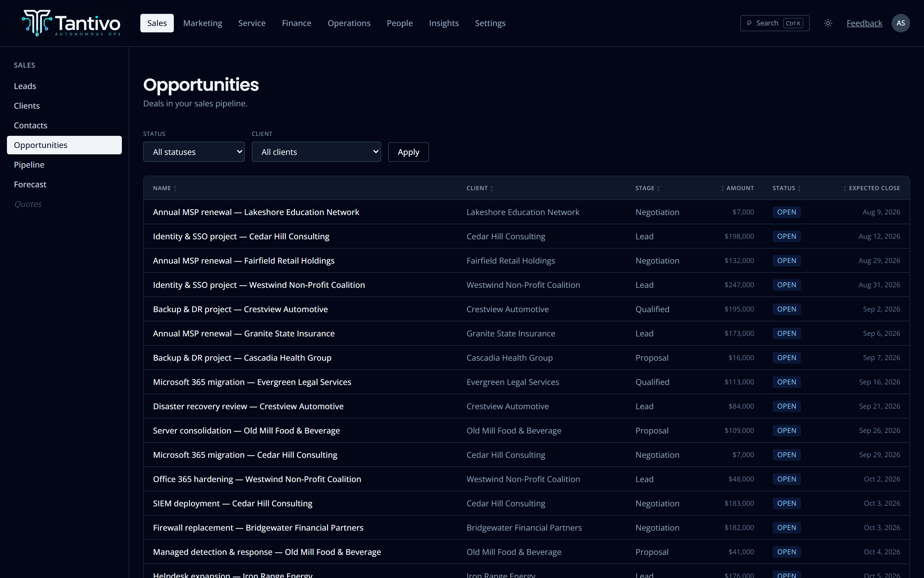Open Server consolidation — Old Mill Food & Beverage

coord(246,431)
